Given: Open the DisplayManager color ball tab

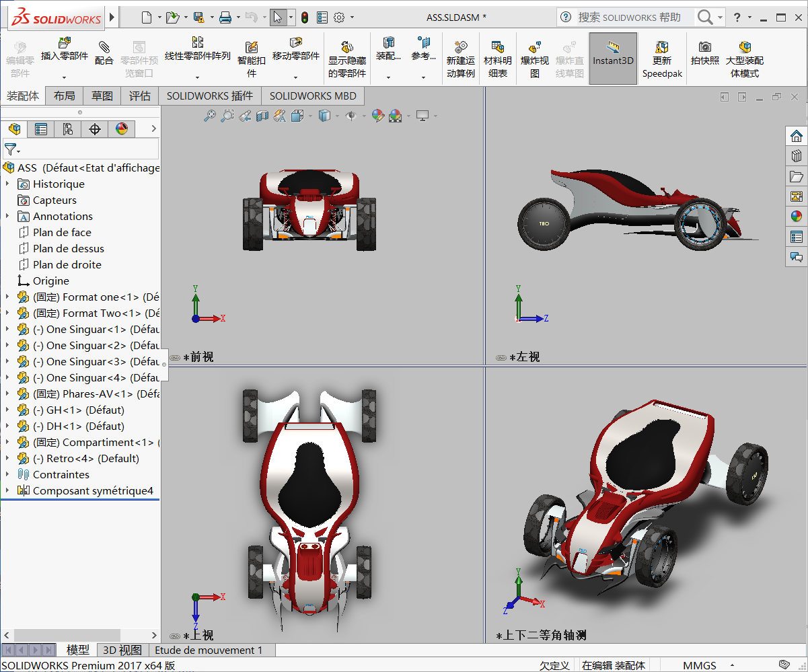Looking at the screenshot, I should [x=122, y=129].
